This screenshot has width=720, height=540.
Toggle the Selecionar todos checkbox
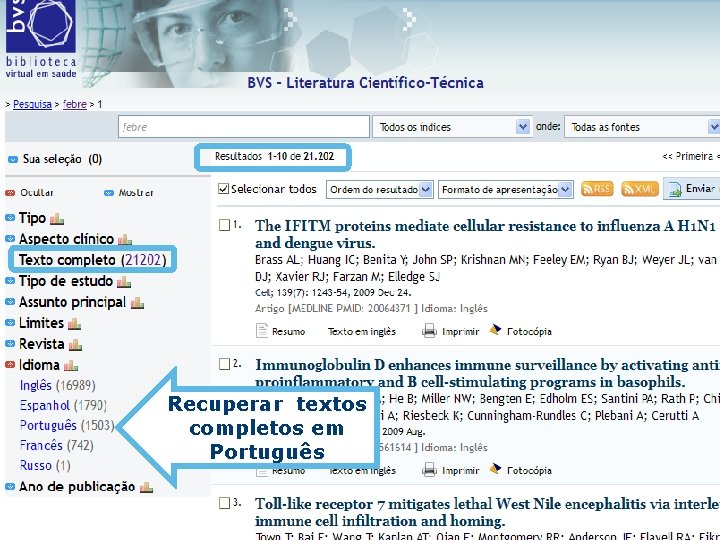(x=223, y=189)
